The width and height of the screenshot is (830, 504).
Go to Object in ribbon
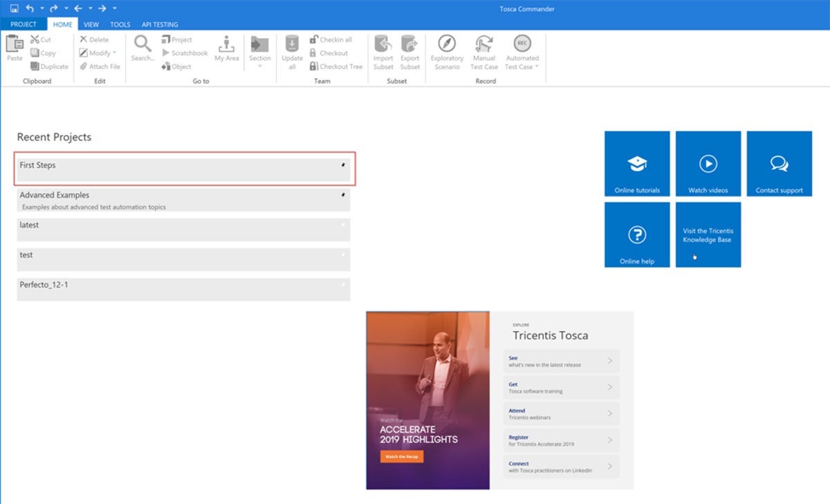[x=177, y=66]
